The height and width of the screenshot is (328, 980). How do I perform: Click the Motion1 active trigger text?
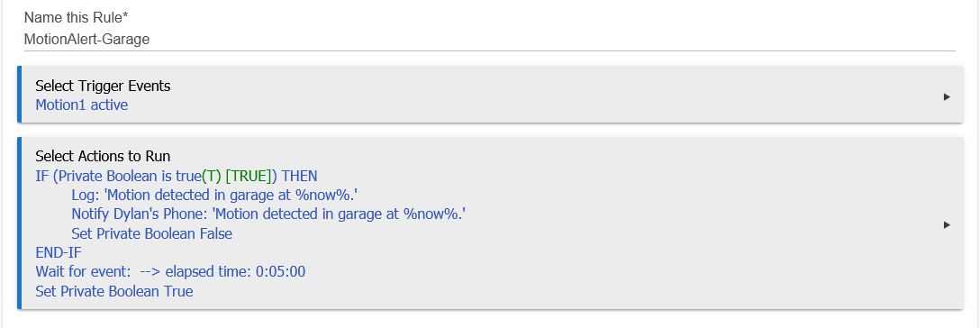(x=82, y=105)
